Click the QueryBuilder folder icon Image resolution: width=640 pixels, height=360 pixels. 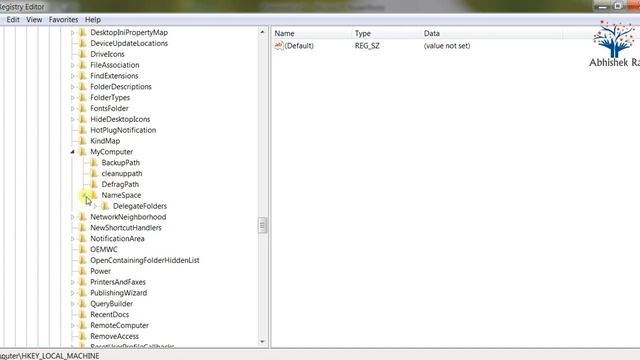(82, 304)
